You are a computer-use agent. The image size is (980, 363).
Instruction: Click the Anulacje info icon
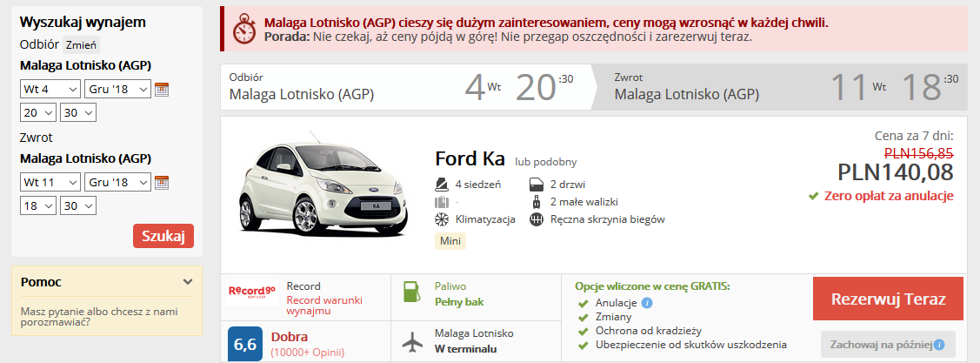click(x=647, y=303)
